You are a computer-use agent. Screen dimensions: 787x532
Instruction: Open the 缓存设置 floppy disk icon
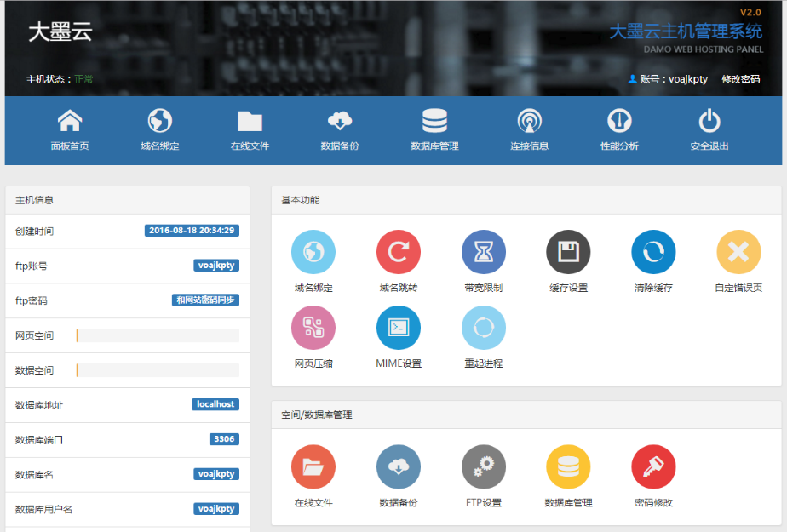(x=568, y=252)
